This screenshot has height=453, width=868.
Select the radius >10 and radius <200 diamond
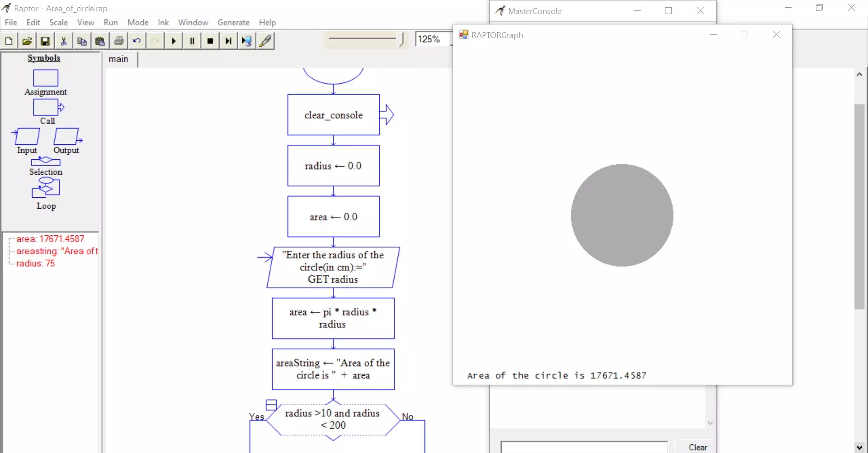333,420
